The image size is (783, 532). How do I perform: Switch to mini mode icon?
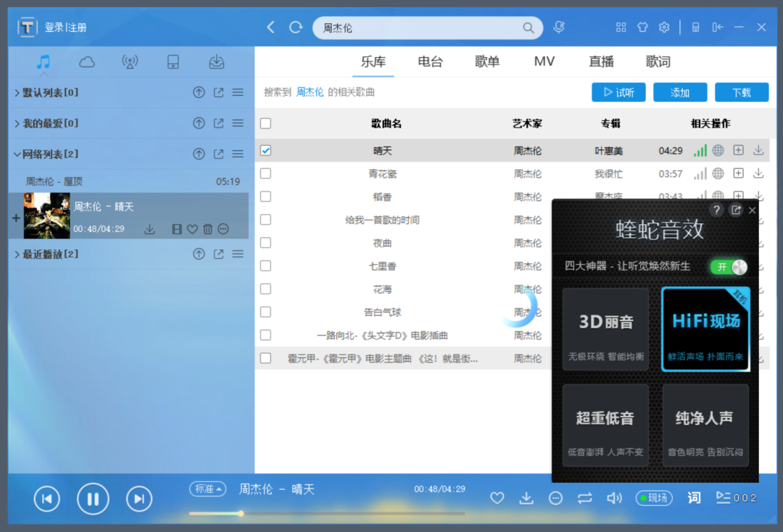717,28
